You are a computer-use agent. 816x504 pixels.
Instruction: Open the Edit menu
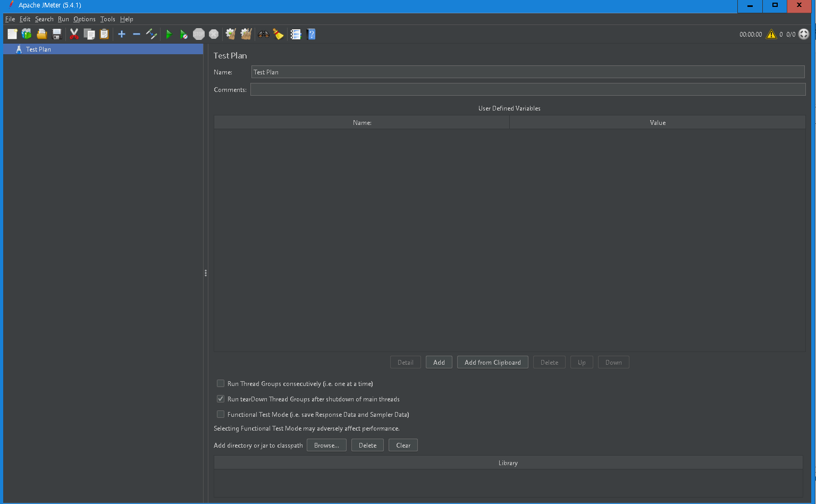(25, 19)
